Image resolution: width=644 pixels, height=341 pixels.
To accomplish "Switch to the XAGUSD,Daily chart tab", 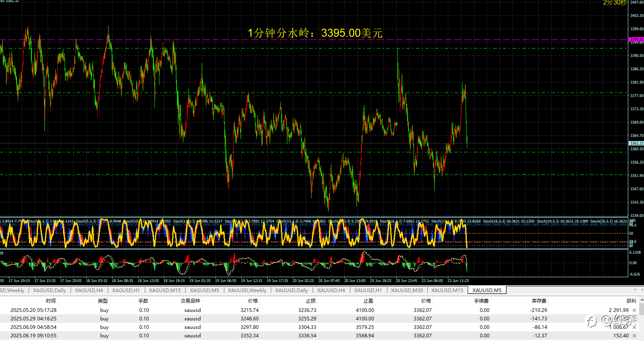I will (x=49, y=290).
